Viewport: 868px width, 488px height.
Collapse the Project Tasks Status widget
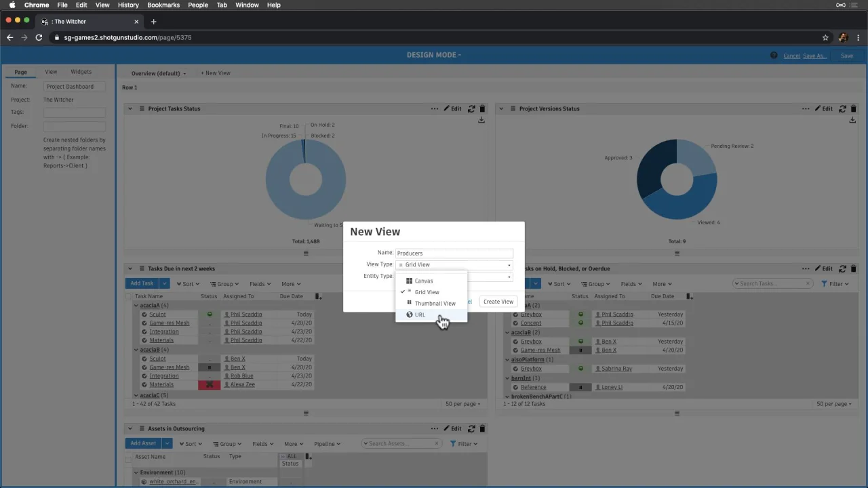130,108
